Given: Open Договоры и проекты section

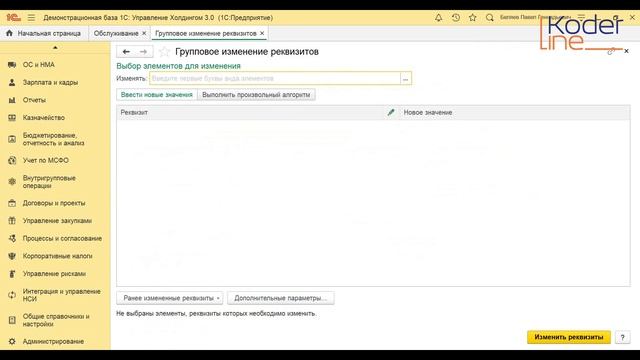Looking at the screenshot, I should [x=55, y=203].
